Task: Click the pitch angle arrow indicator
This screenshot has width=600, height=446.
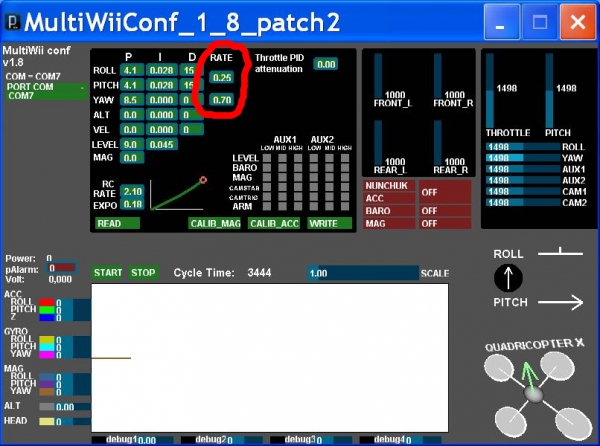Action: (560, 303)
